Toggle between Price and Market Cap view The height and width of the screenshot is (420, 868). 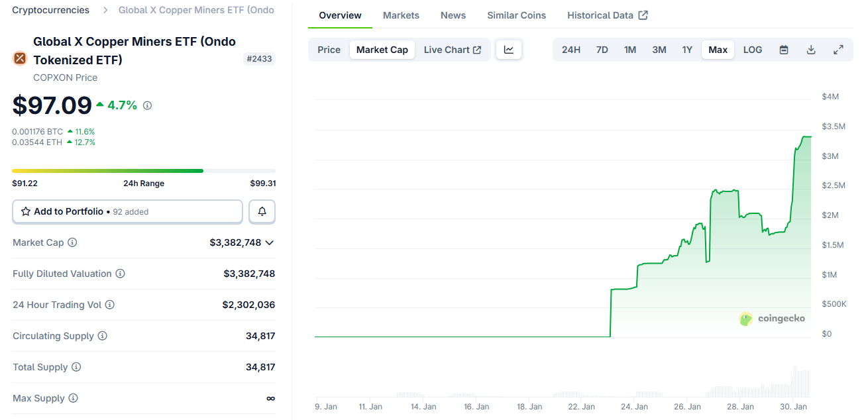coord(329,49)
